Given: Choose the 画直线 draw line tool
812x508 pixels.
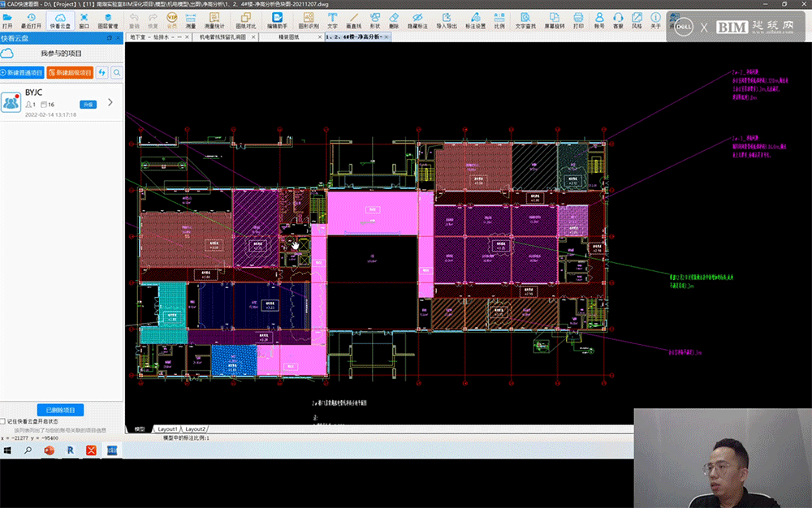Looking at the screenshot, I should click(x=353, y=19).
